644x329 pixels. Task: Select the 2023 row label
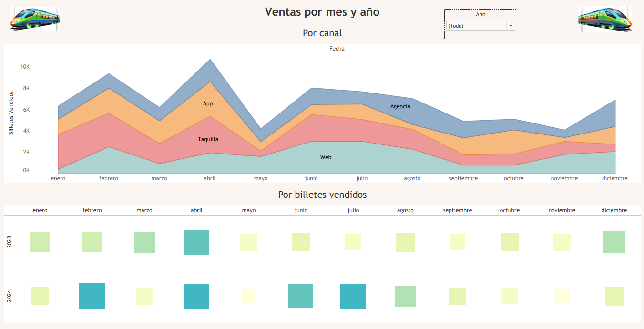10,242
